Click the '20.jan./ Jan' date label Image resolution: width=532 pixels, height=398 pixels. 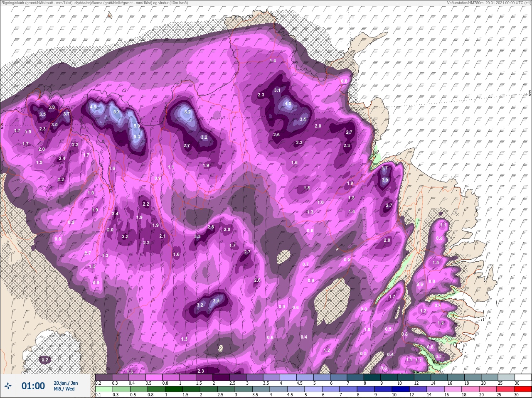coord(66,383)
